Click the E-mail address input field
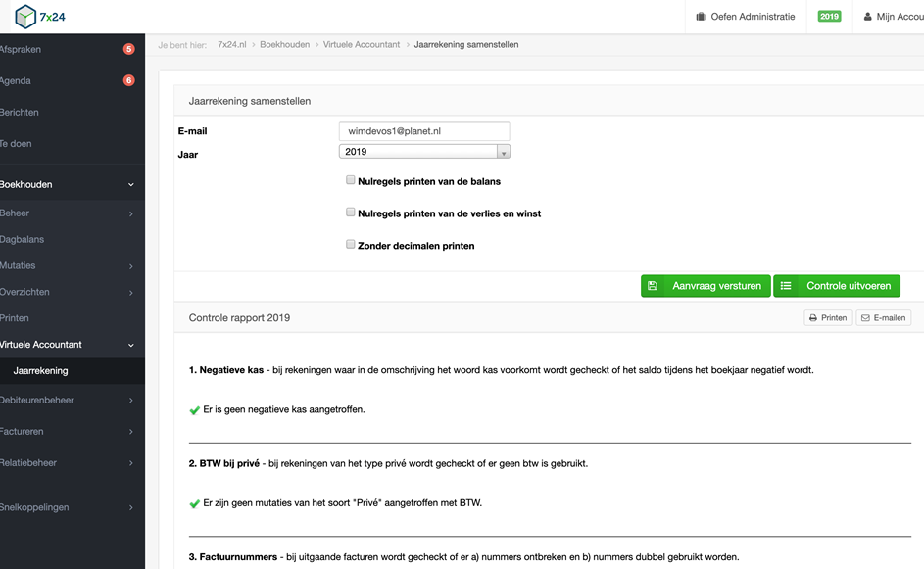The image size is (924, 569). (424, 131)
